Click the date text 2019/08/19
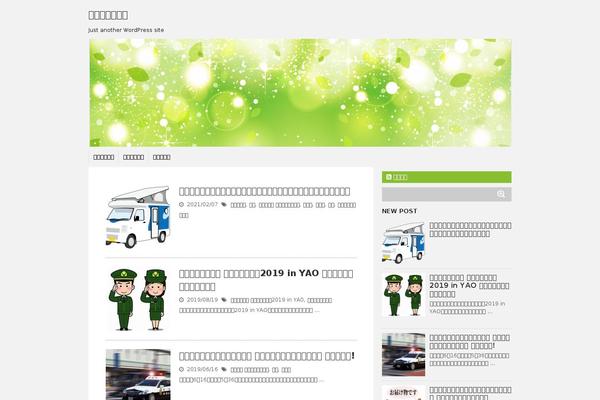This screenshot has width=600, height=400. point(202,300)
